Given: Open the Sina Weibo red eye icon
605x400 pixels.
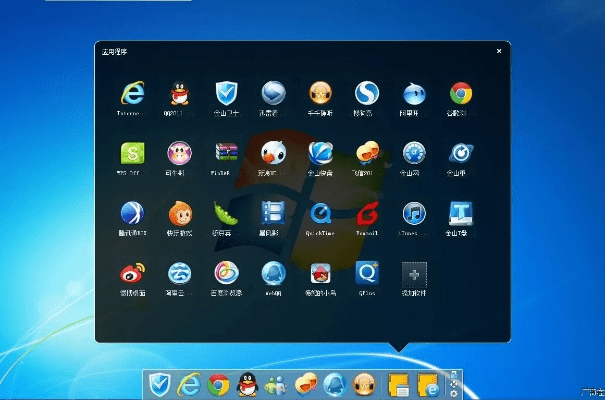Looking at the screenshot, I should pyautogui.click(x=132, y=272).
